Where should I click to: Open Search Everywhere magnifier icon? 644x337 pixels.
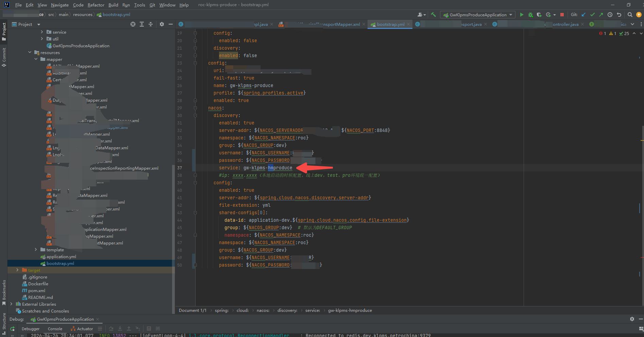point(630,15)
